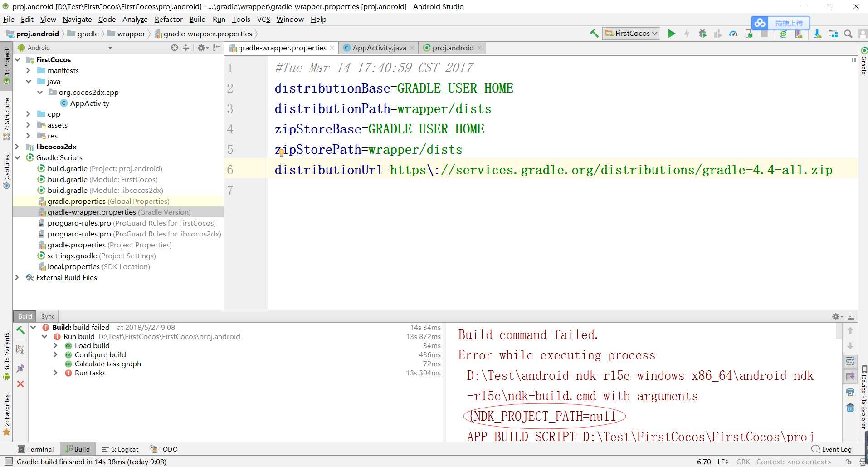The height and width of the screenshot is (467, 868).
Task: Open the AVD Manager icon
Action: [799, 34]
